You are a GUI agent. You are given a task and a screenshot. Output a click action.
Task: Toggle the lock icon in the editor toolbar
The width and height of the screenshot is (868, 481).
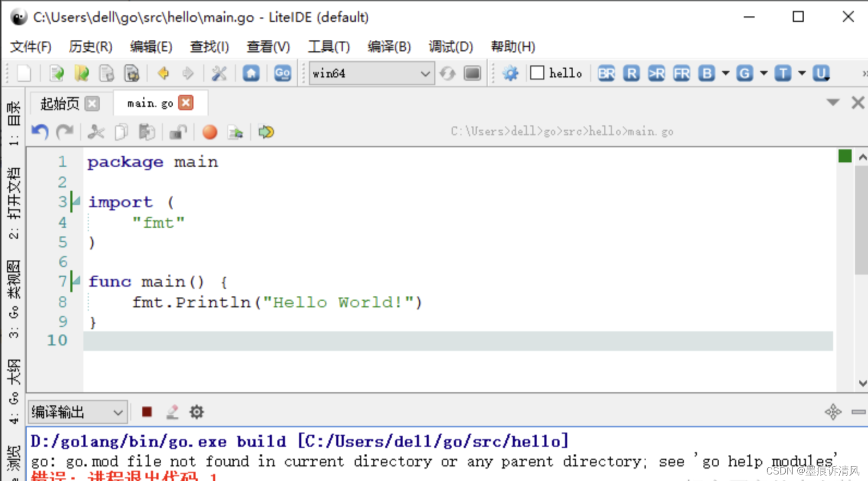click(178, 132)
